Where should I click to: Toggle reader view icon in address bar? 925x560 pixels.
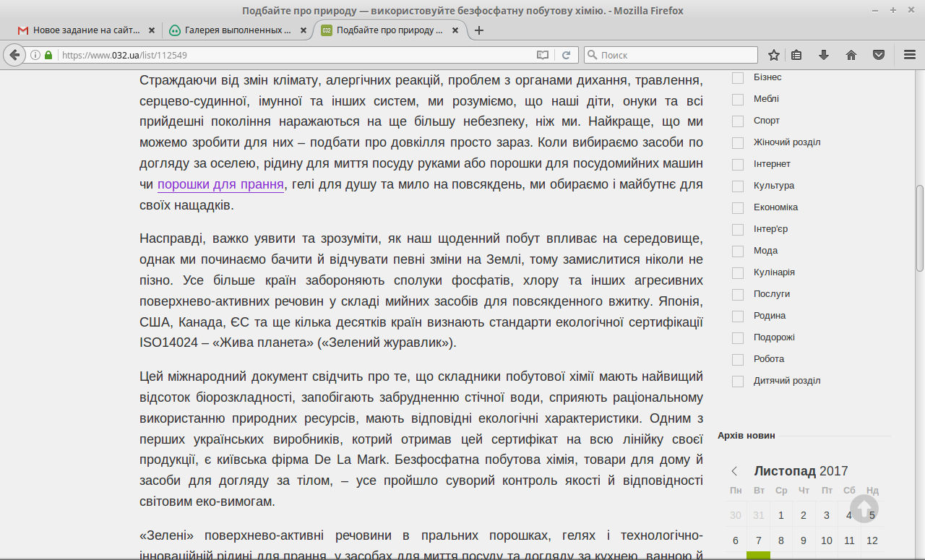(x=543, y=55)
